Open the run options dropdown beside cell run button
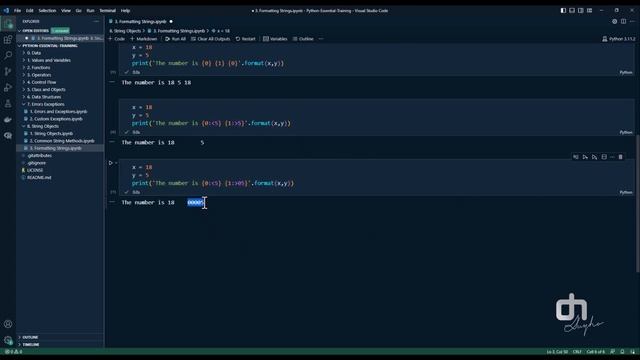The width and height of the screenshot is (640, 360). click(116, 163)
